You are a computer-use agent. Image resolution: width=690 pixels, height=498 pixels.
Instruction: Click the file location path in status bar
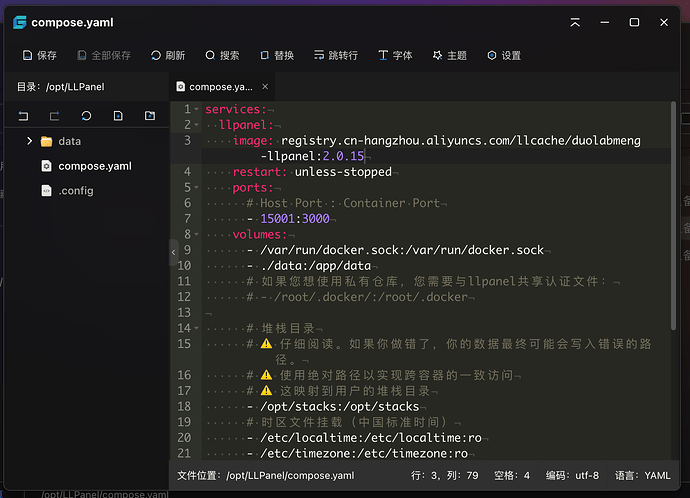coord(290,476)
